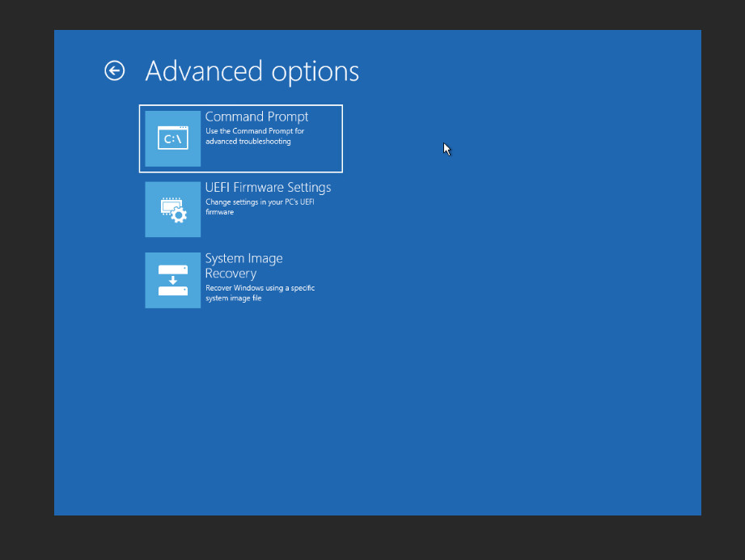The width and height of the screenshot is (745, 560).
Task: Click the down arrow in System Image Recovery icon
Action: click(x=172, y=280)
